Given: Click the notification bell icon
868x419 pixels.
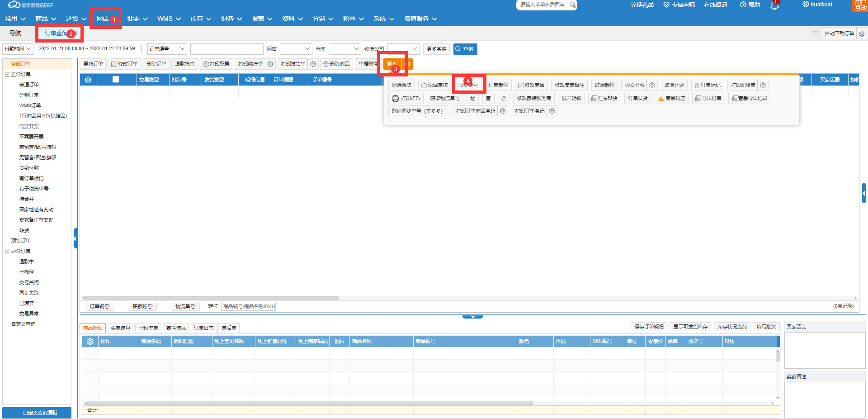Looking at the screenshot, I should pyautogui.click(x=775, y=5).
